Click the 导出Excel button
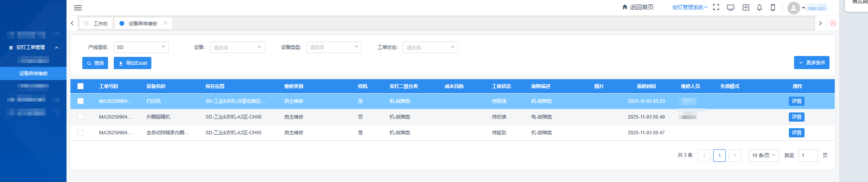 (133, 63)
